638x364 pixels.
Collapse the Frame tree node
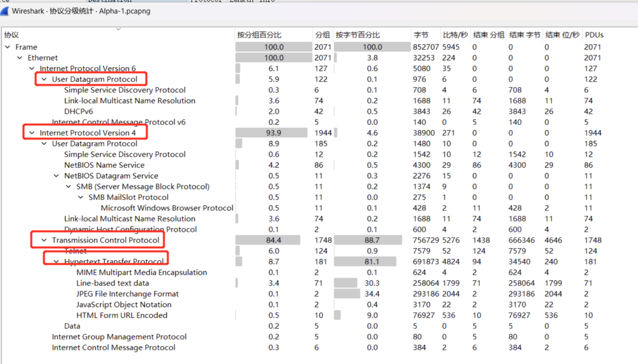(x=8, y=47)
